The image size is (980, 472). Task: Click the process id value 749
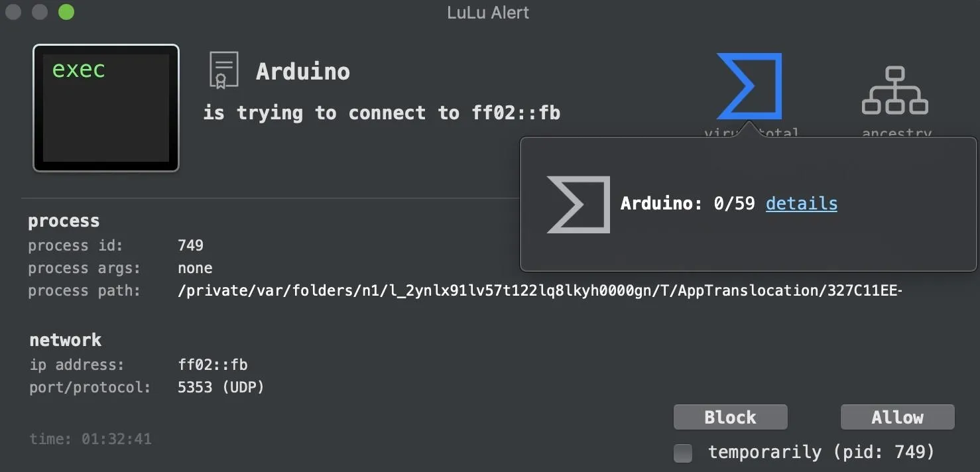click(190, 245)
